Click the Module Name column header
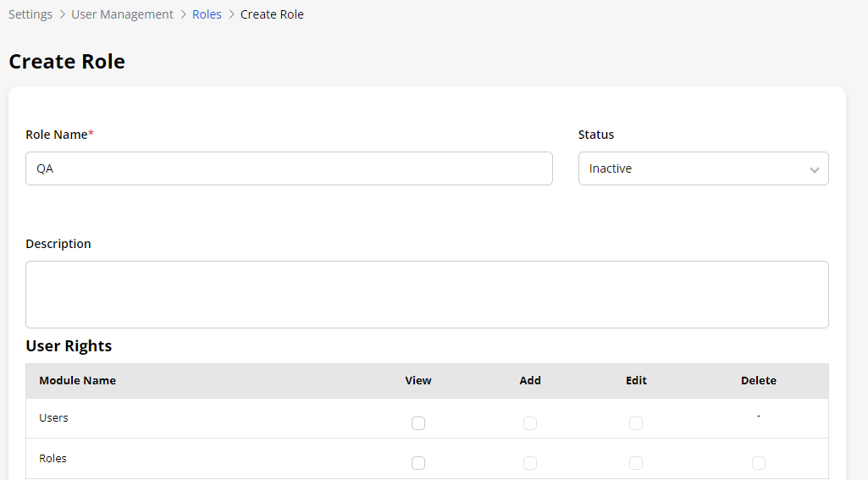The image size is (868, 480). (x=77, y=381)
